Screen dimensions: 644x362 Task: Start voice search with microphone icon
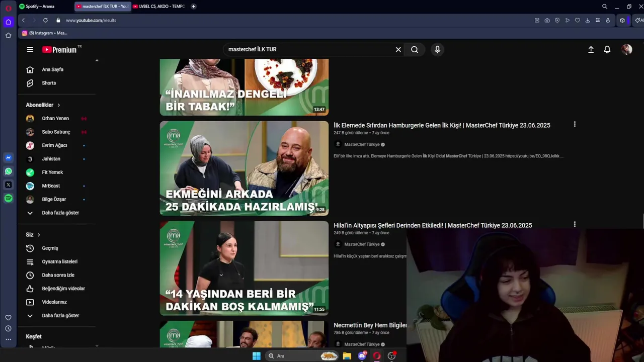437,49
